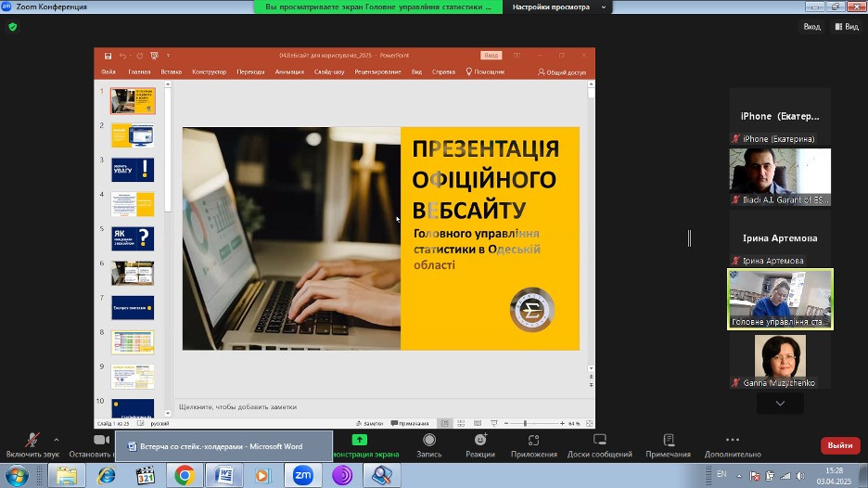Screen dimensions: 868x488
Task: Click zoom out minus button
Action: (x=506, y=424)
